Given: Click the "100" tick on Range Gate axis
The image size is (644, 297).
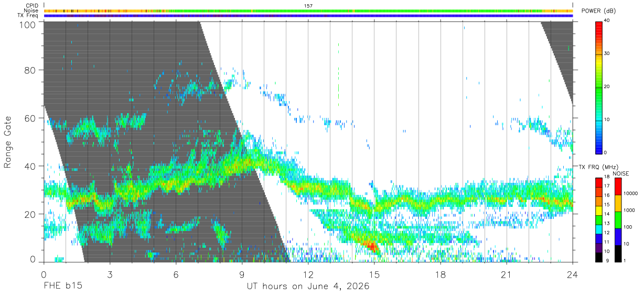Looking at the screenshot, I should point(28,24).
